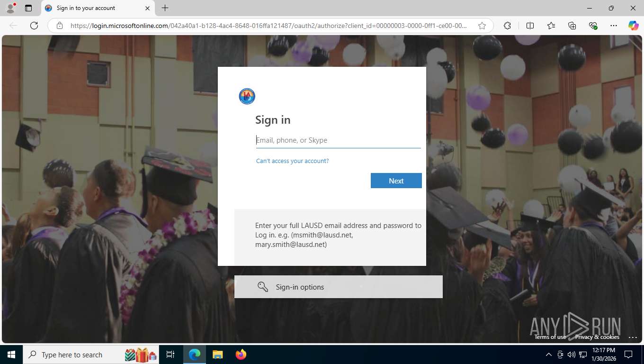Open Task View on the taskbar

tap(170, 355)
